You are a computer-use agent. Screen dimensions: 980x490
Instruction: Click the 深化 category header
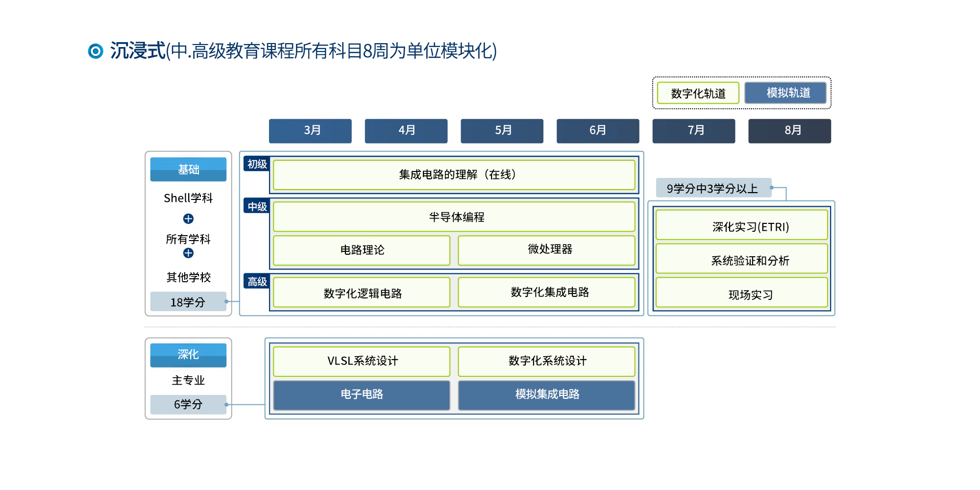(x=188, y=355)
